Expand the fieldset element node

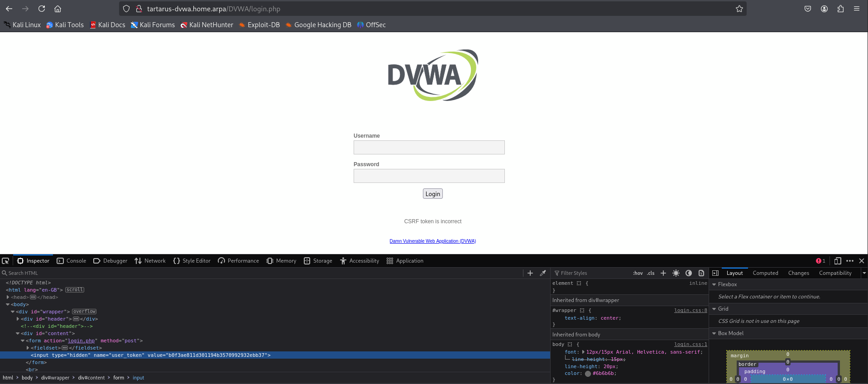28,348
